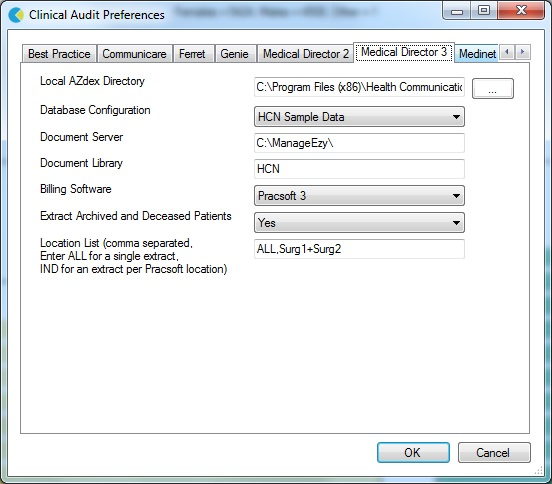The image size is (552, 484).
Task: Click the Cancel button
Action: click(x=494, y=452)
